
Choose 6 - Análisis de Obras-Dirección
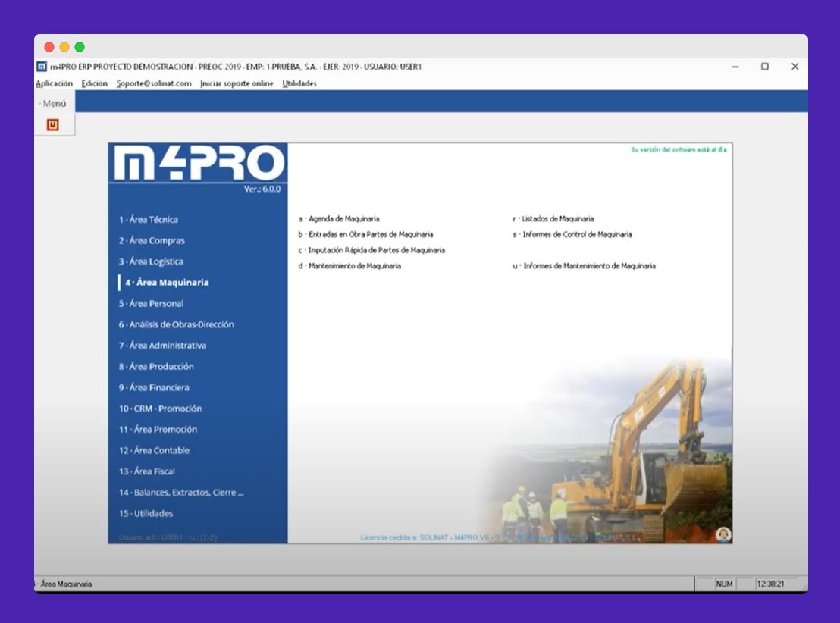tap(176, 324)
